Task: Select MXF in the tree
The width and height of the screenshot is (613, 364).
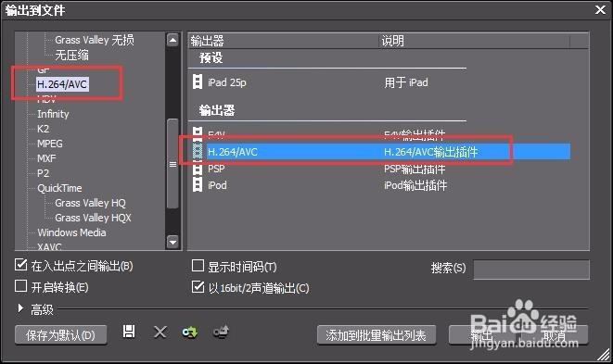Action: click(x=46, y=158)
